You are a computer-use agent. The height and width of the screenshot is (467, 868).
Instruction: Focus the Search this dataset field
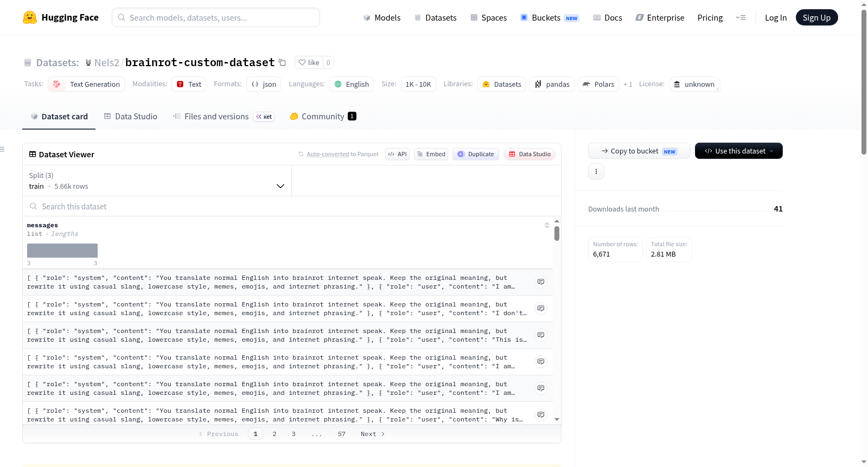292,207
